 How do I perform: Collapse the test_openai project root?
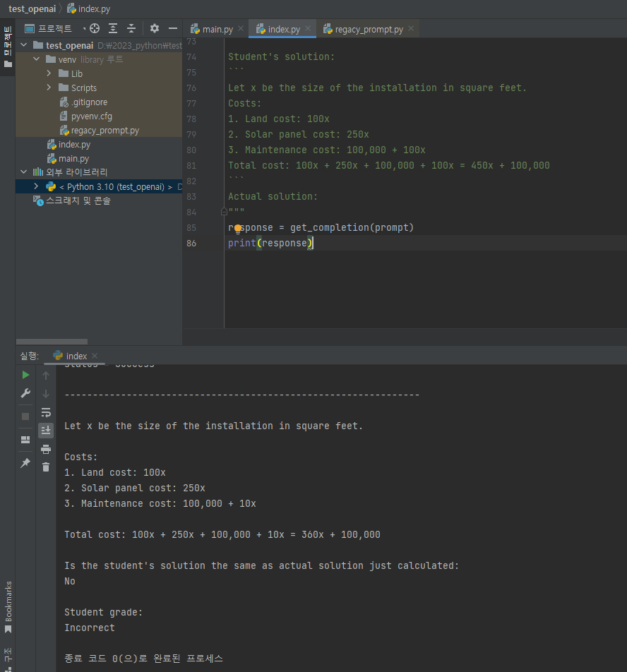click(x=24, y=45)
